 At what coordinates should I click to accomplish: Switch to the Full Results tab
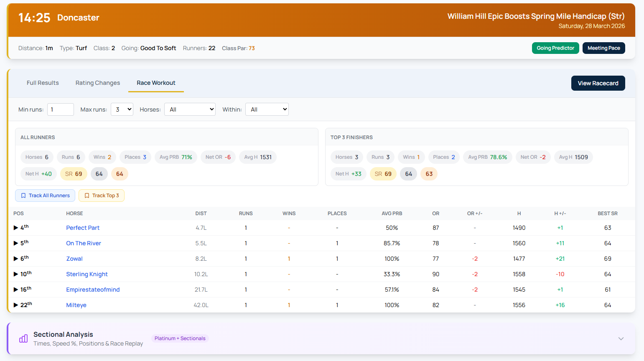click(43, 83)
